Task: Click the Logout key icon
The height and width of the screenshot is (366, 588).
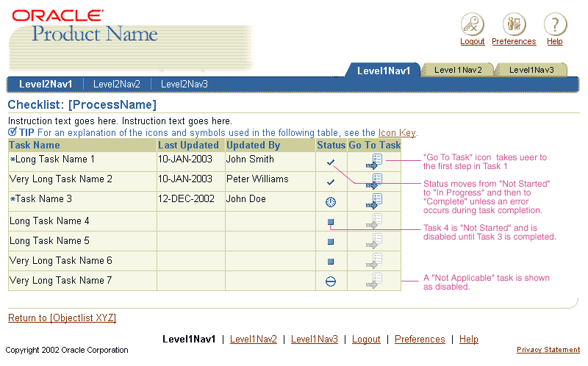Action: 472,24
